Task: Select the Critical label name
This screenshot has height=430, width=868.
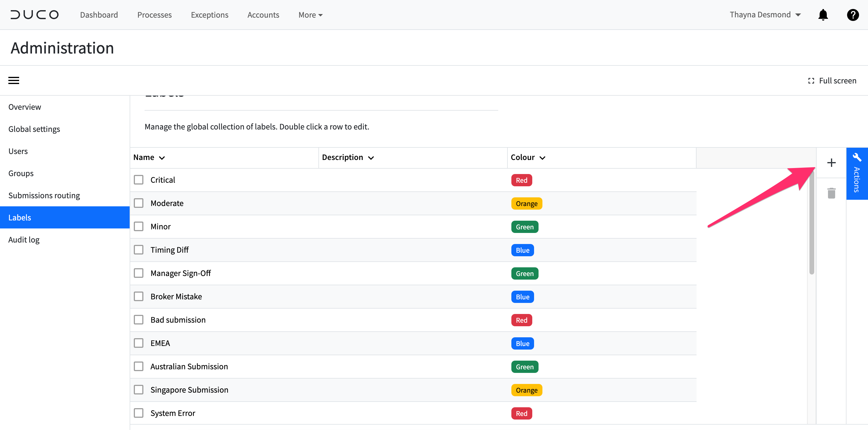Action: pyautogui.click(x=163, y=180)
